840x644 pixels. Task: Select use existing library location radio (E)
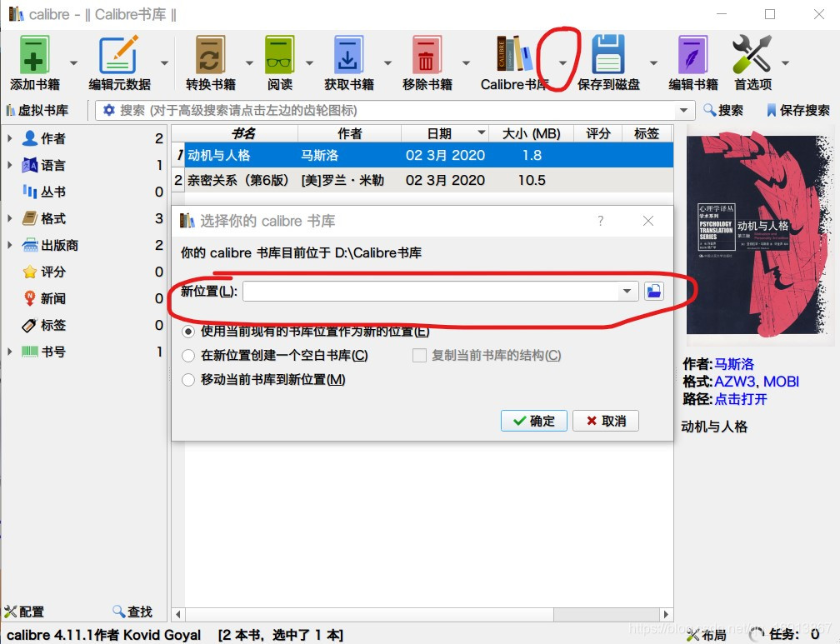point(188,332)
